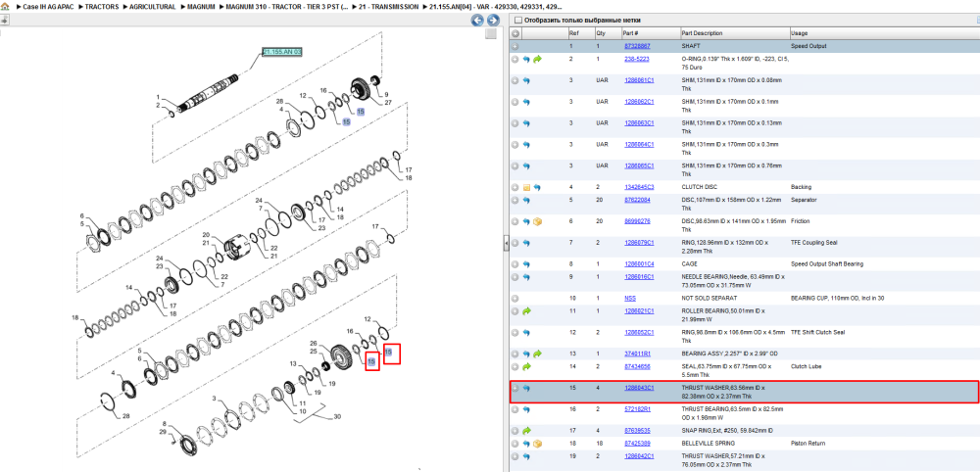Click the panel splitter collapse arrow
The image size is (980, 472).
(506, 245)
